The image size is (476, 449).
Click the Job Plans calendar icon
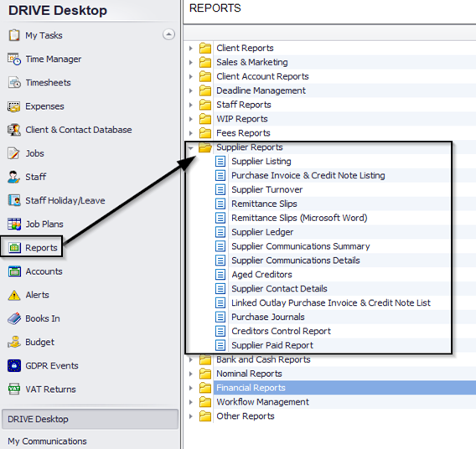pyautogui.click(x=14, y=224)
